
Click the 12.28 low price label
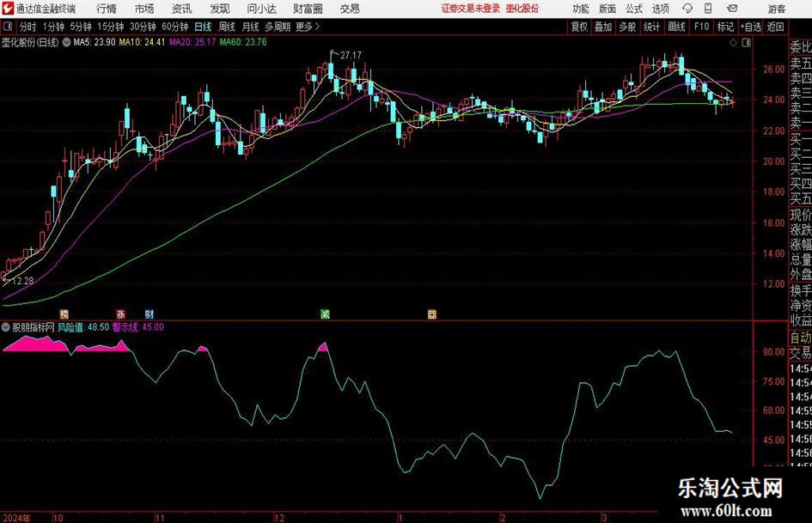coord(23,281)
